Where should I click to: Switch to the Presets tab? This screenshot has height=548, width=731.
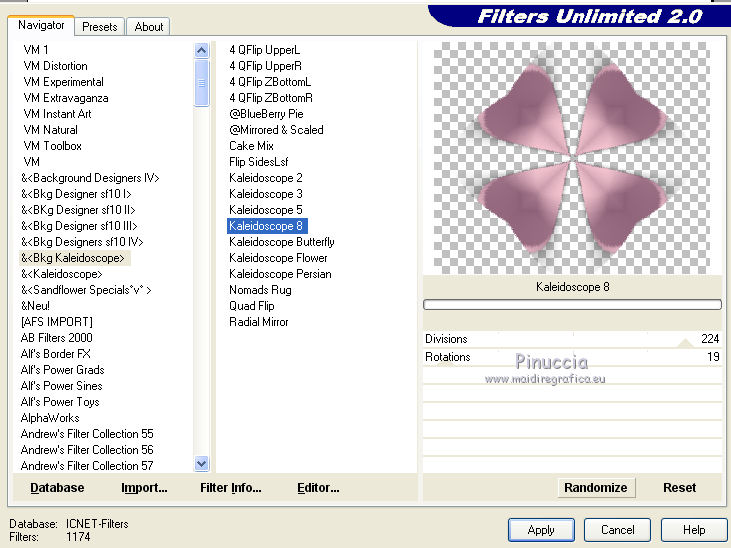tap(99, 27)
